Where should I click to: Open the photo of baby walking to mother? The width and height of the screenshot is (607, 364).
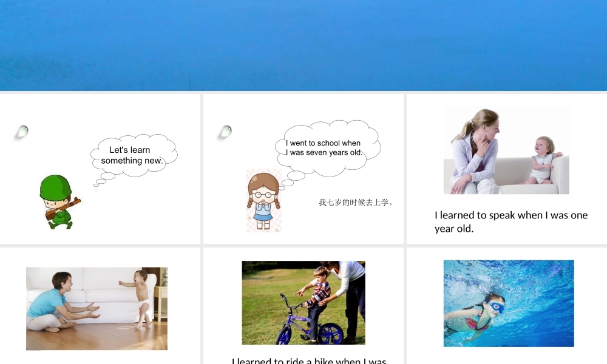click(97, 308)
